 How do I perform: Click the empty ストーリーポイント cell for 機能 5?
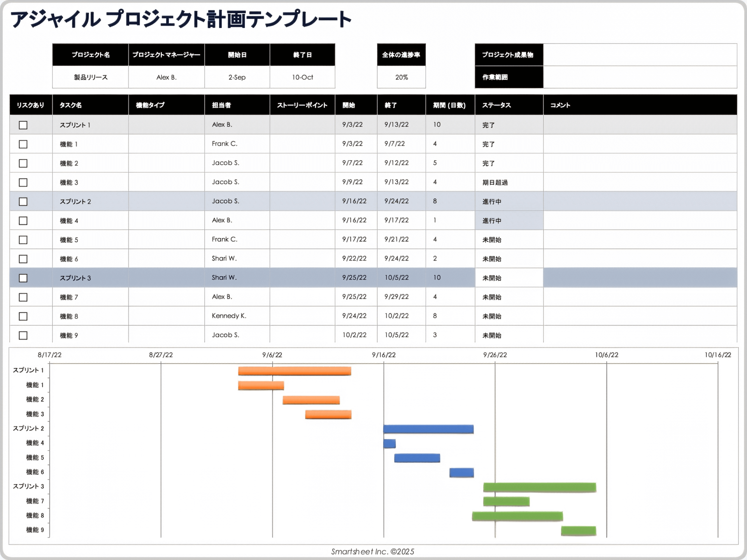point(302,240)
